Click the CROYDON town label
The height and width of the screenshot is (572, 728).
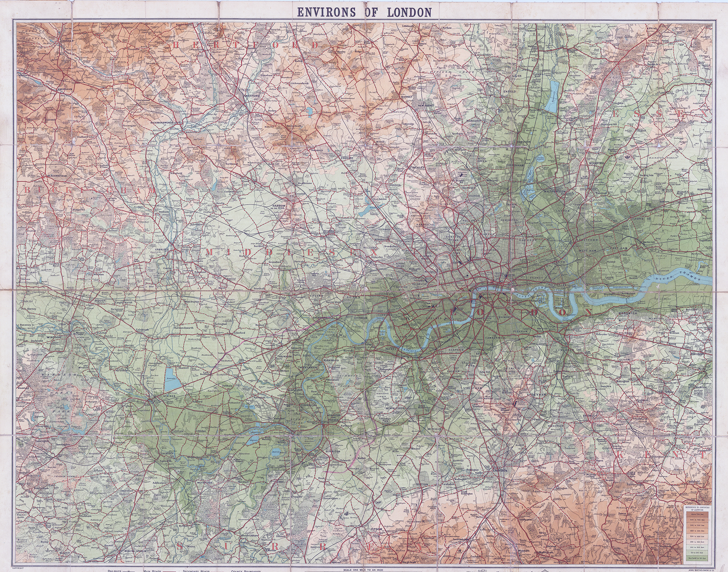point(500,470)
